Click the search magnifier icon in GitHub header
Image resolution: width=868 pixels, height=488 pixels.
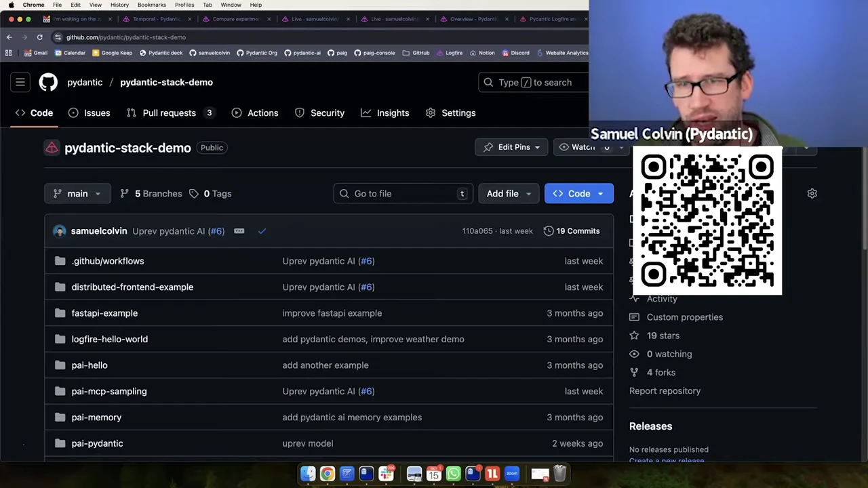[x=488, y=82]
